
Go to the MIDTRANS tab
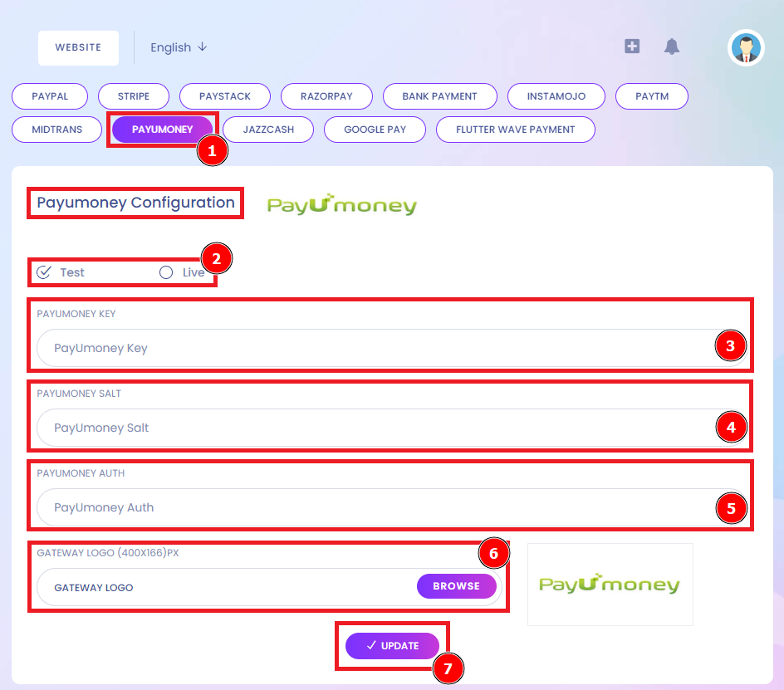click(x=57, y=130)
